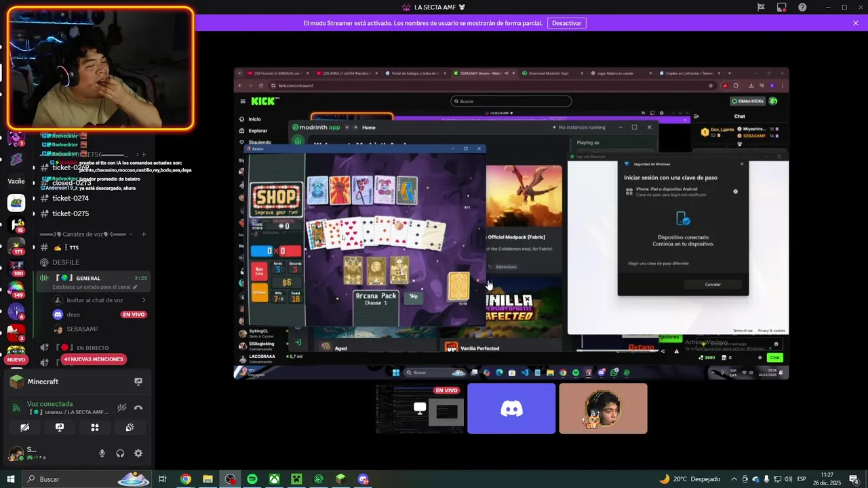Screen dimensions: 868x488
Task: Dismiss the Streamer mode banner
Action: (x=856, y=23)
